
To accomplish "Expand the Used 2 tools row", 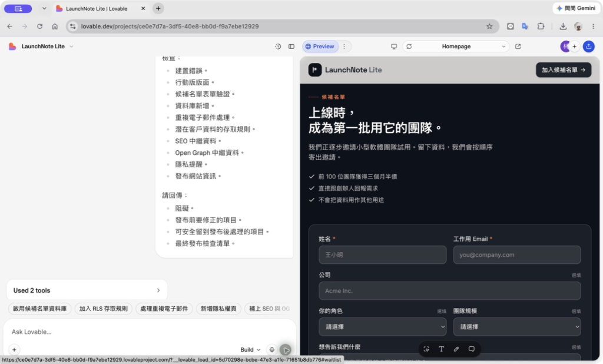I will coord(87,290).
